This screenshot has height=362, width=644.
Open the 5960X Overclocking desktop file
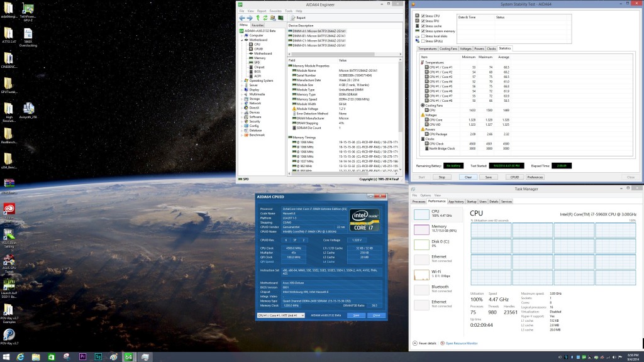[x=28, y=37]
